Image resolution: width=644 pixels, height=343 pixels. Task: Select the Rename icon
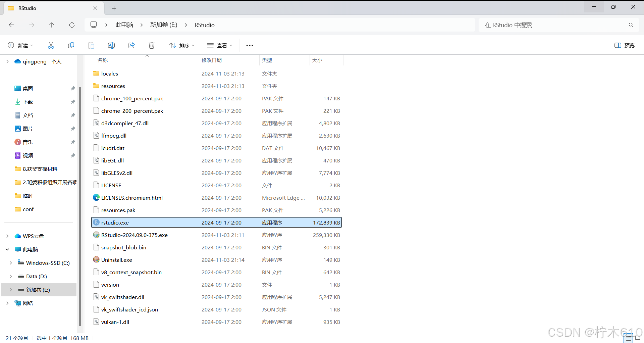tap(111, 45)
